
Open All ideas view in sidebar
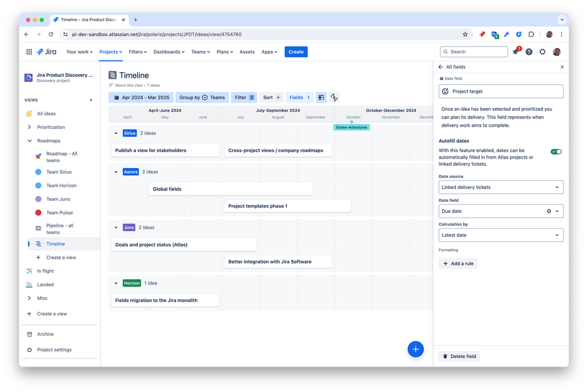(46, 114)
